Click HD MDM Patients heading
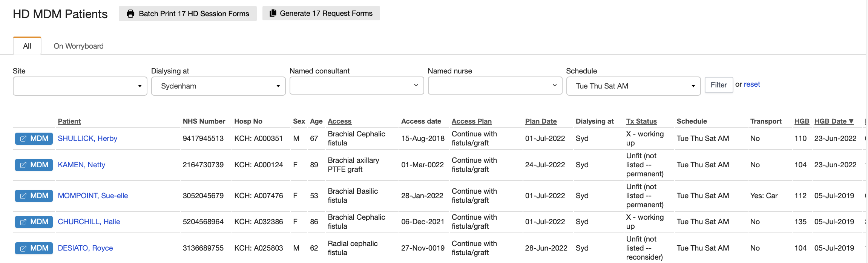This screenshot has height=263, width=868. 60,14
